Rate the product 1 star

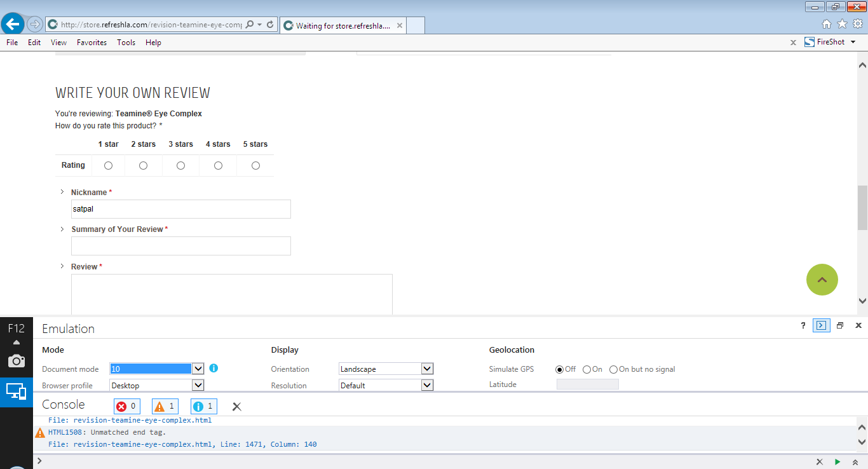click(x=108, y=166)
